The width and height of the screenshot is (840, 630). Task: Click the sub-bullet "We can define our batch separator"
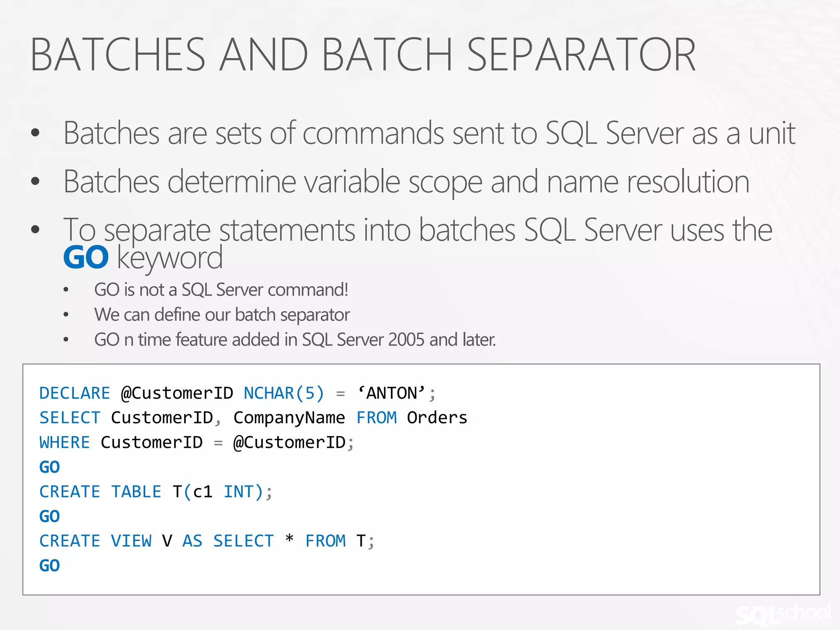tap(222, 315)
